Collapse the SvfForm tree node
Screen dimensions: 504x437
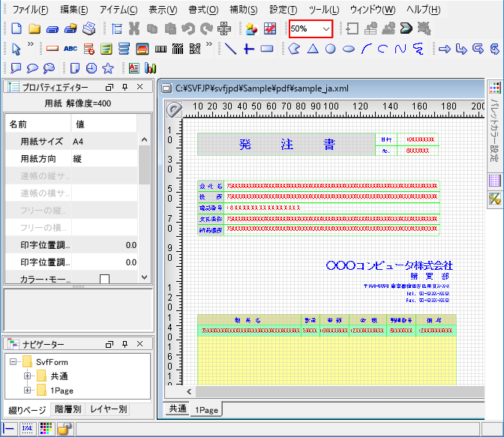(x=13, y=362)
